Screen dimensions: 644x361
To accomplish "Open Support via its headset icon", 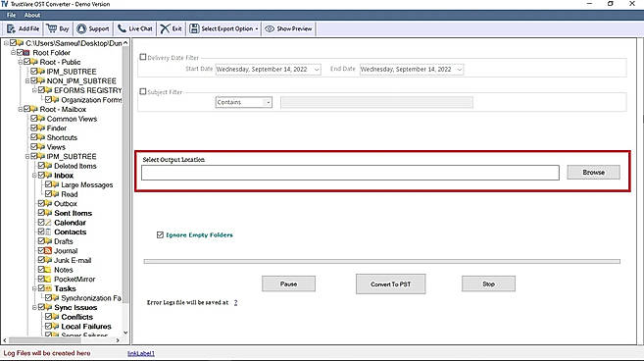I will (x=81, y=28).
